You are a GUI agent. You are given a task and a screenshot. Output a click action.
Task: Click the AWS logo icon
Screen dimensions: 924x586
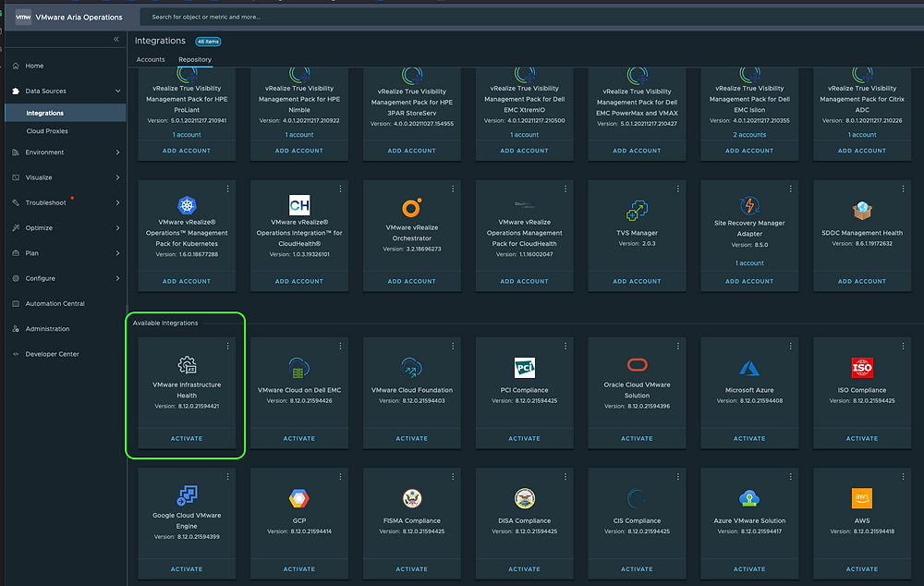[862, 498]
